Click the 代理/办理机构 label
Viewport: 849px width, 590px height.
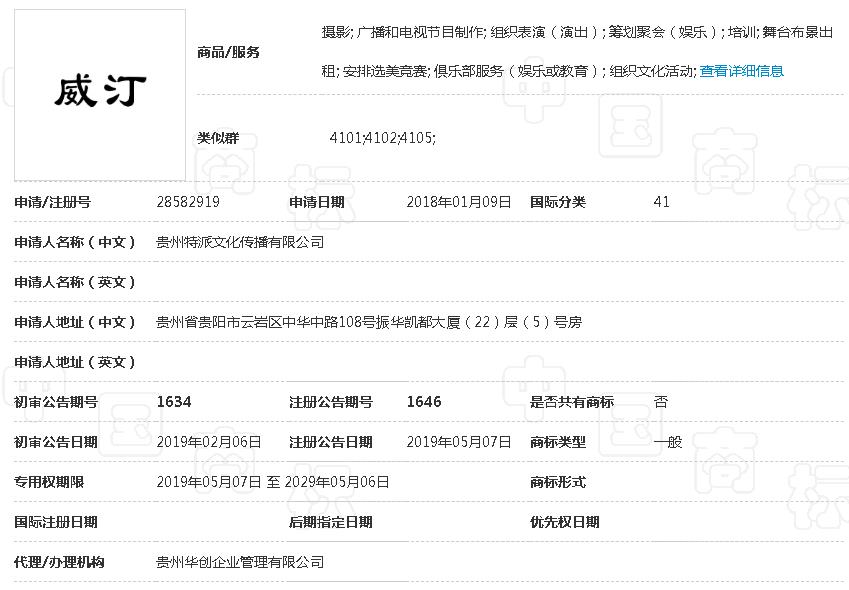59,562
